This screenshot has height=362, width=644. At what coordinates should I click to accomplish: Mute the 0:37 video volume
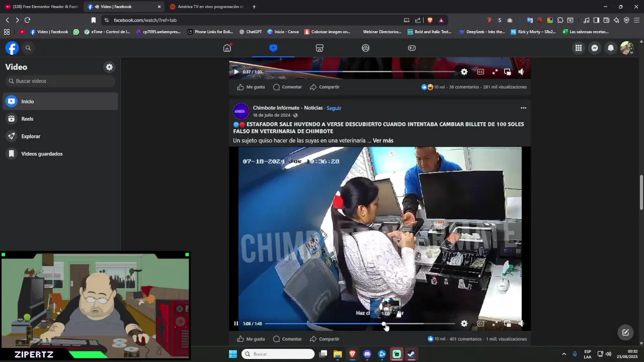[x=521, y=72]
